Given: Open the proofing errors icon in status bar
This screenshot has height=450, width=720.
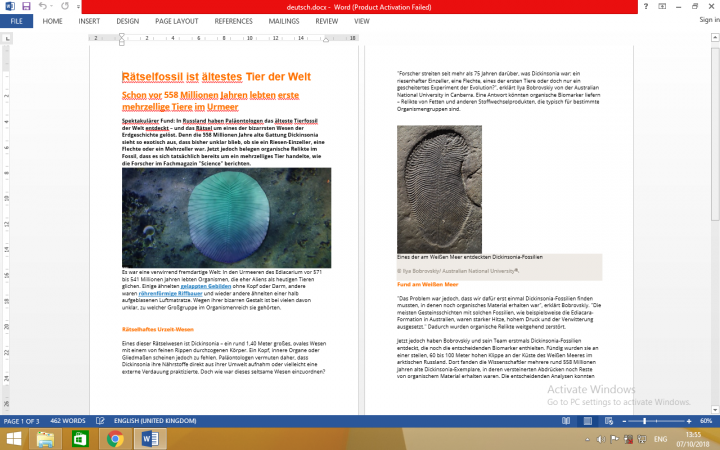Looking at the screenshot, I should pyautogui.click(x=100, y=421).
